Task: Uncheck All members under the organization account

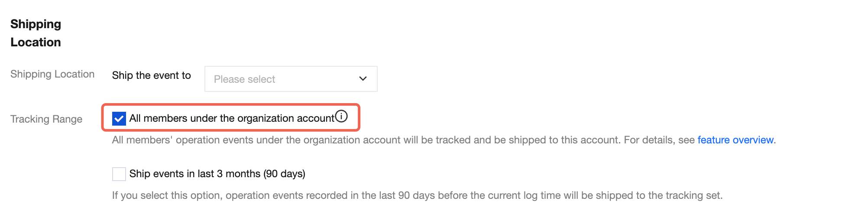Action: tap(119, 119)
